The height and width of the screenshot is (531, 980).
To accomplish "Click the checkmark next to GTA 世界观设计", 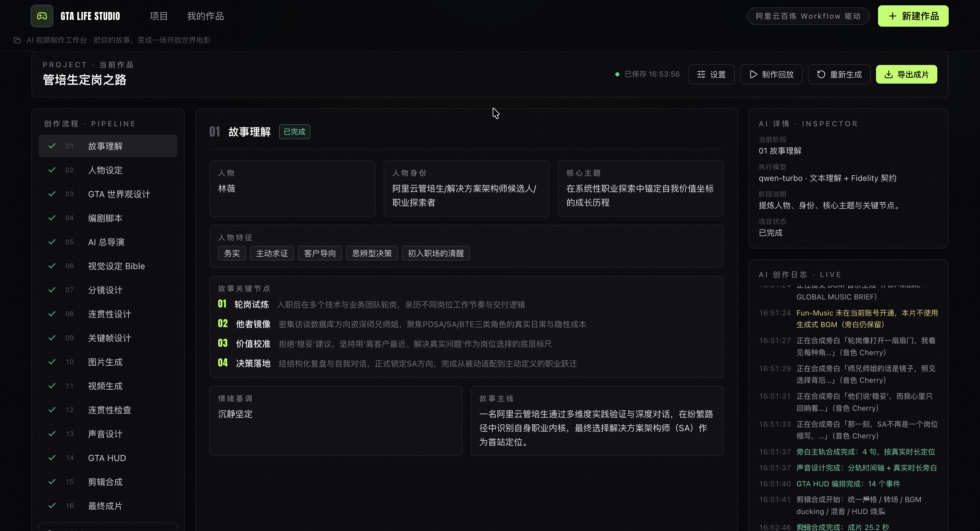I will point(52,194).
